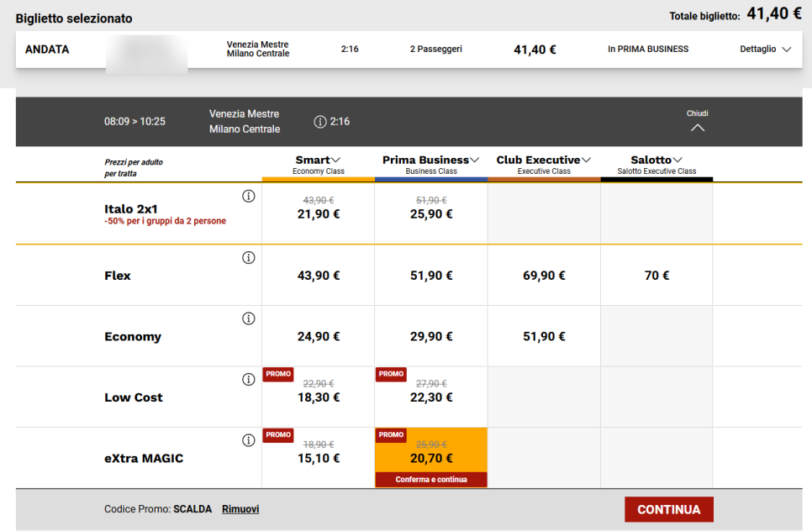Open info icon for Economy fare
The image size is (812, 531).
click(x=249, y=318)
